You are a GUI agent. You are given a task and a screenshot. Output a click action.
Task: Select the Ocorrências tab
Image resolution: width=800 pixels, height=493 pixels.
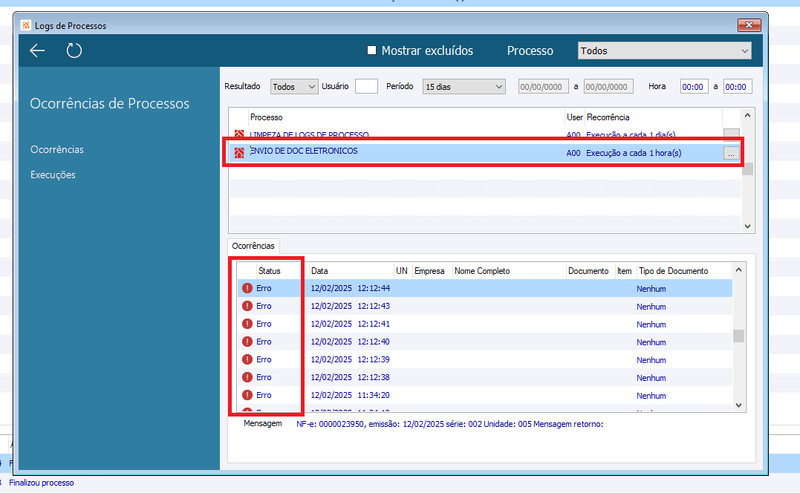click(x=253, y=246)
